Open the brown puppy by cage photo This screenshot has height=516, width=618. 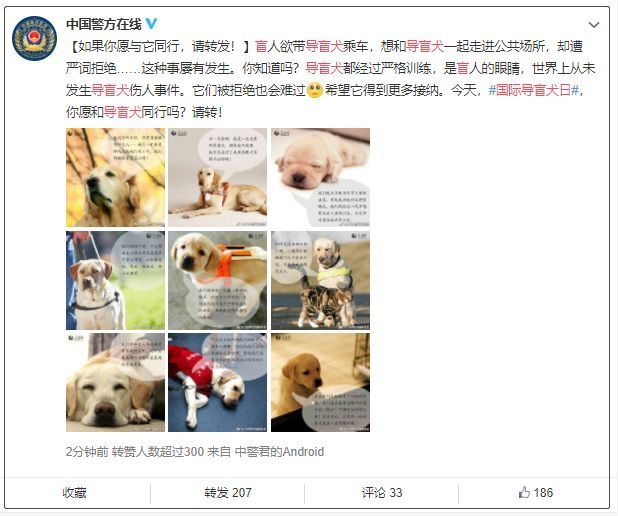320,382
